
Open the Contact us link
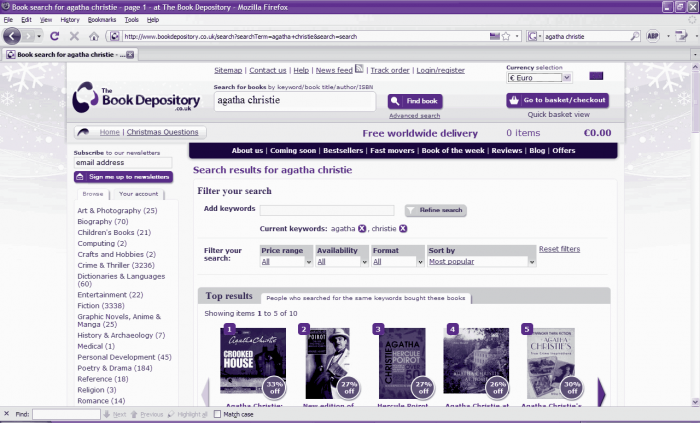268,70
